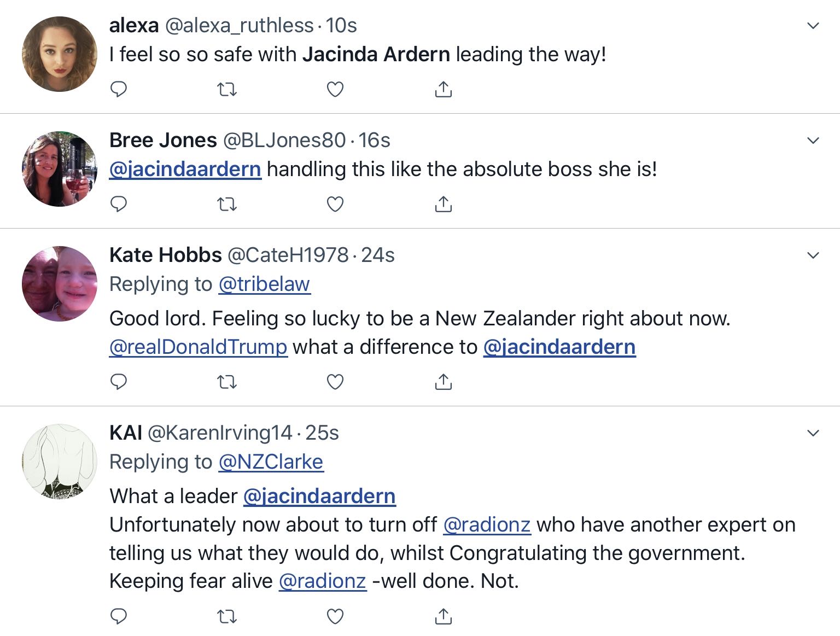The height and width of the screenshot is (636, 840).
Task: Open Kate Hobbs's avatar
Action: (60, 283)
